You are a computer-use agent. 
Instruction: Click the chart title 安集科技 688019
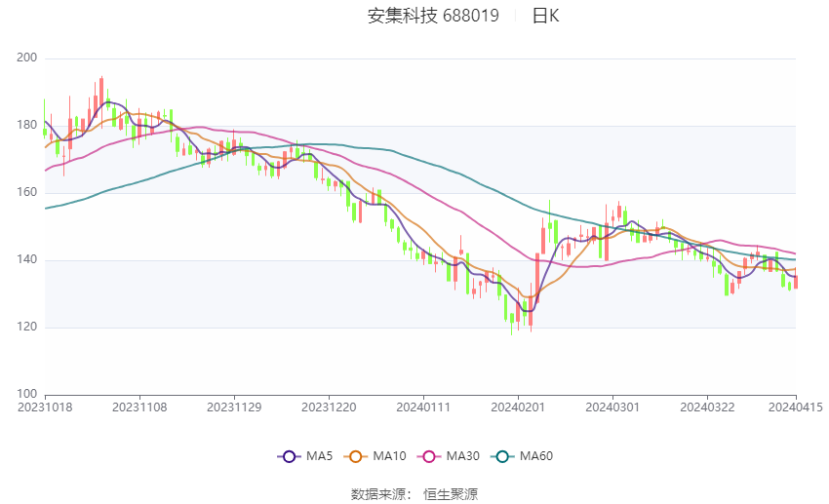click(433, 16)
